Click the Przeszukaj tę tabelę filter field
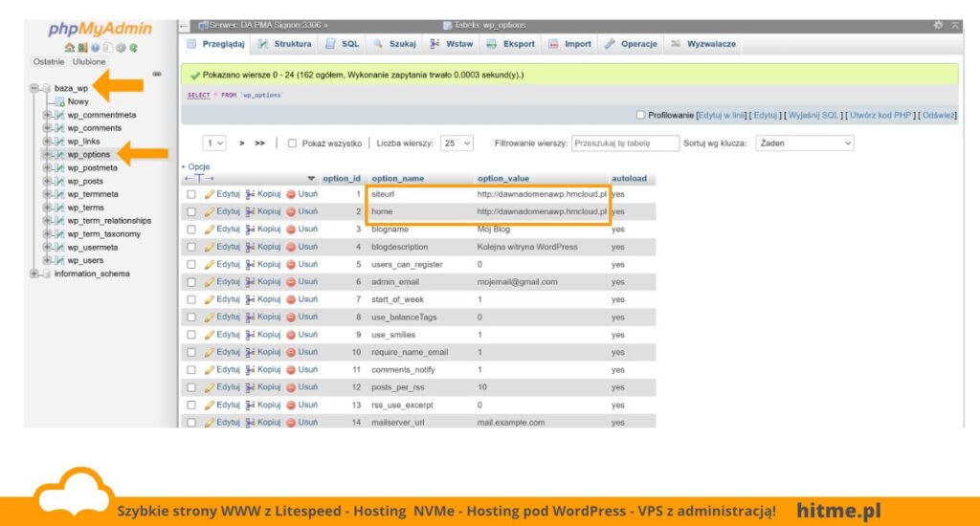This screenshot has height=526, width=980. coord(625,143)
